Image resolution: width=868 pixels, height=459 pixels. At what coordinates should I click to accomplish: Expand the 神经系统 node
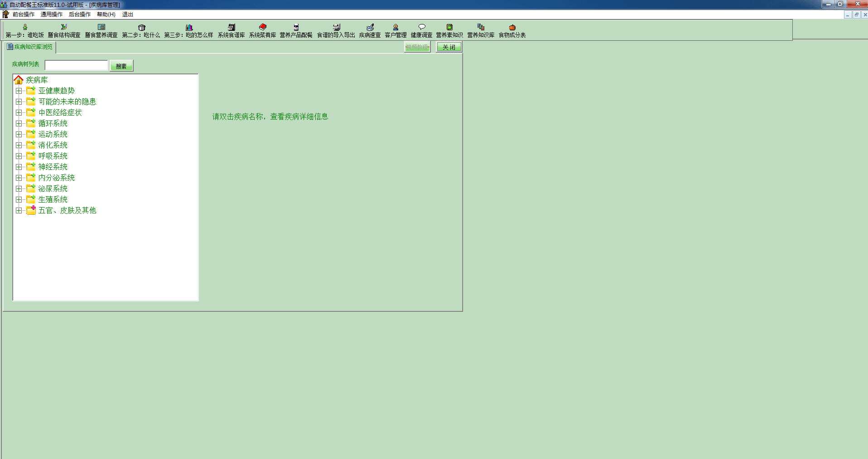click(x=19, y=167)
